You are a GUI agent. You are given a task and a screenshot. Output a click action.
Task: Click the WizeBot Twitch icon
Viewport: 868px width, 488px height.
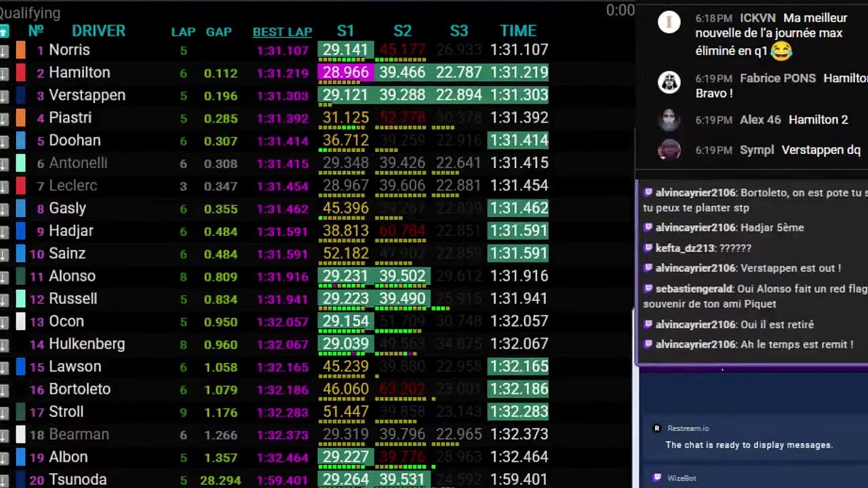656,478
